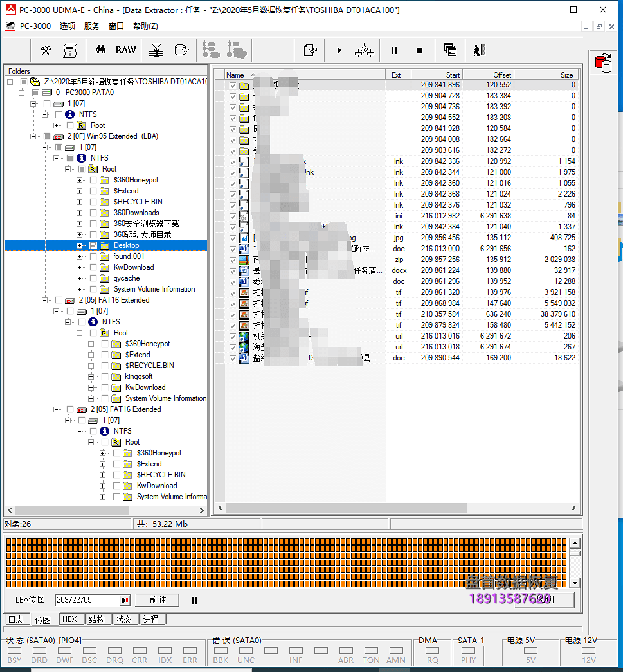Open the 窗口 menu
The image size is (623, 672).
[x=116, y=26]
